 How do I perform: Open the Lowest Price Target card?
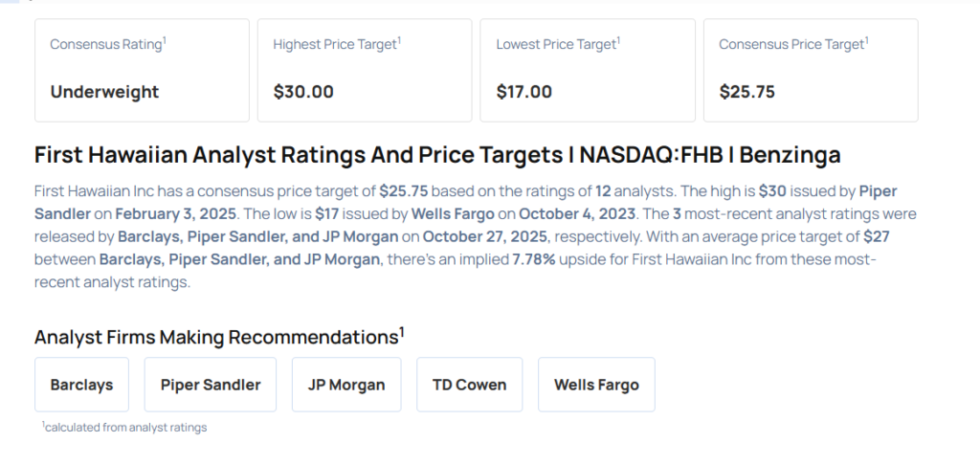(x=587, y=70)
